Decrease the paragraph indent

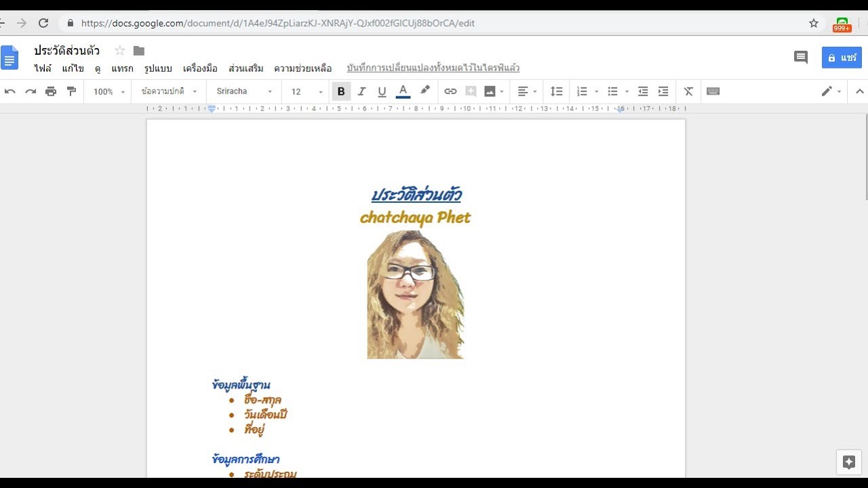[x=643, y=91]
